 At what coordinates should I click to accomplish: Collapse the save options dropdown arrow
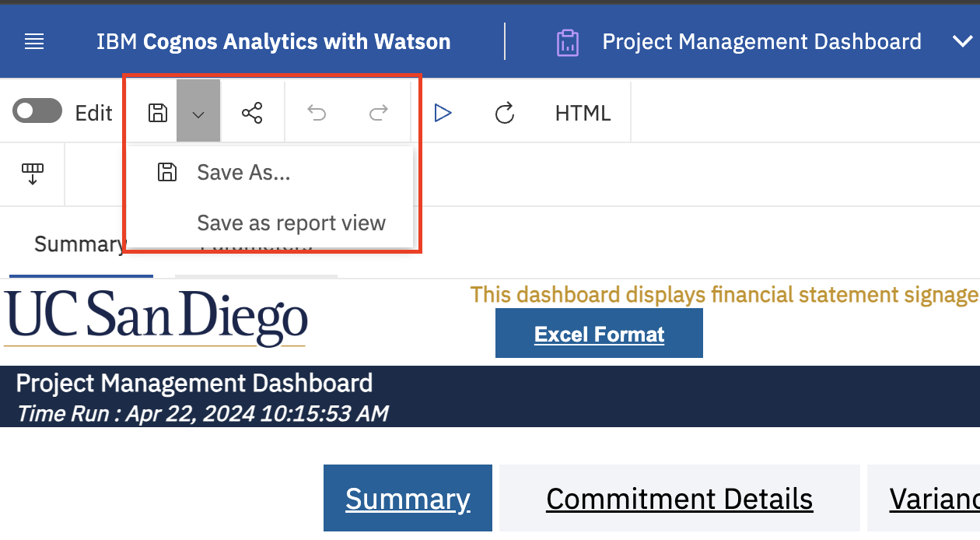click(x=198, y=110)
